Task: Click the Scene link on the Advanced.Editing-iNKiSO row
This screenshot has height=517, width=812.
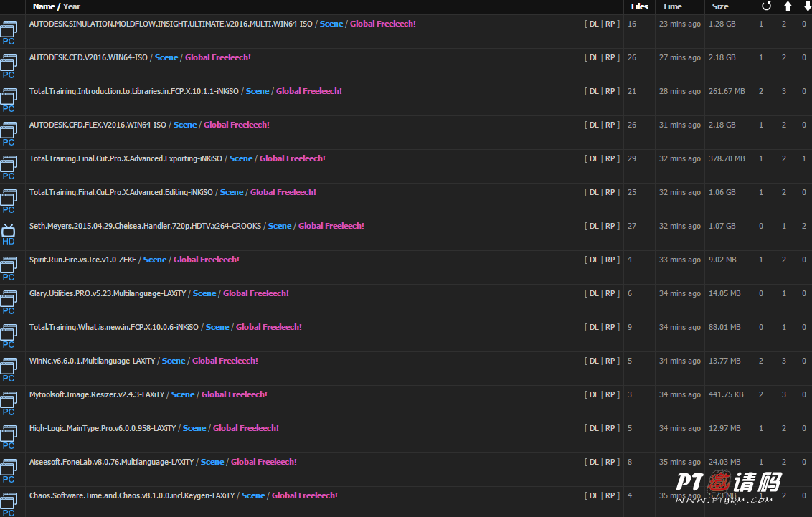Action: tap(232, 192)
